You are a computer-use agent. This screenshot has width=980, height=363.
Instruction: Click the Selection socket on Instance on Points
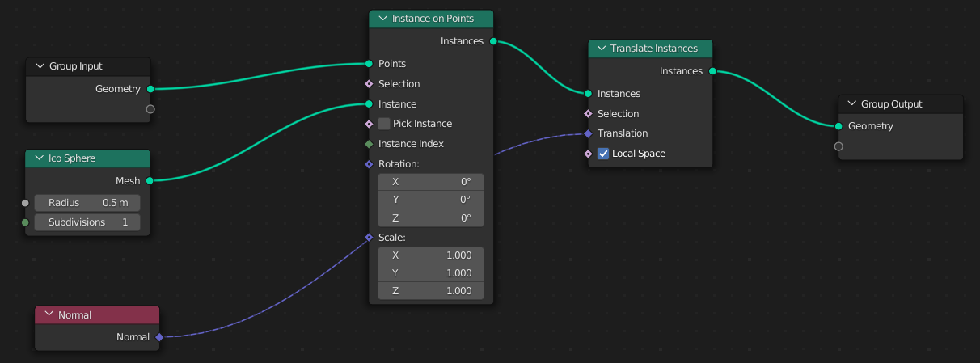(369, 84)
